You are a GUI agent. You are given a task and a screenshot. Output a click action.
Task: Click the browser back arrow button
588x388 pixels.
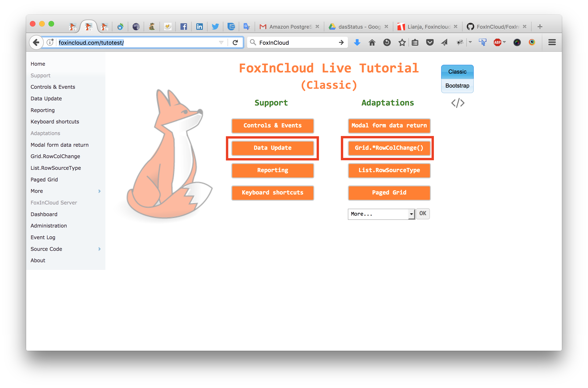36,43
